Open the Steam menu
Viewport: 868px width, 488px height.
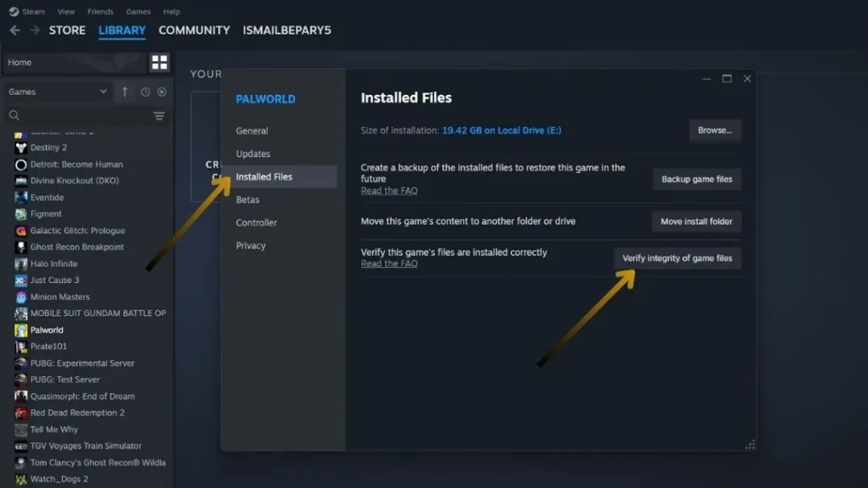pyautogui.click(x=33, y=11)
